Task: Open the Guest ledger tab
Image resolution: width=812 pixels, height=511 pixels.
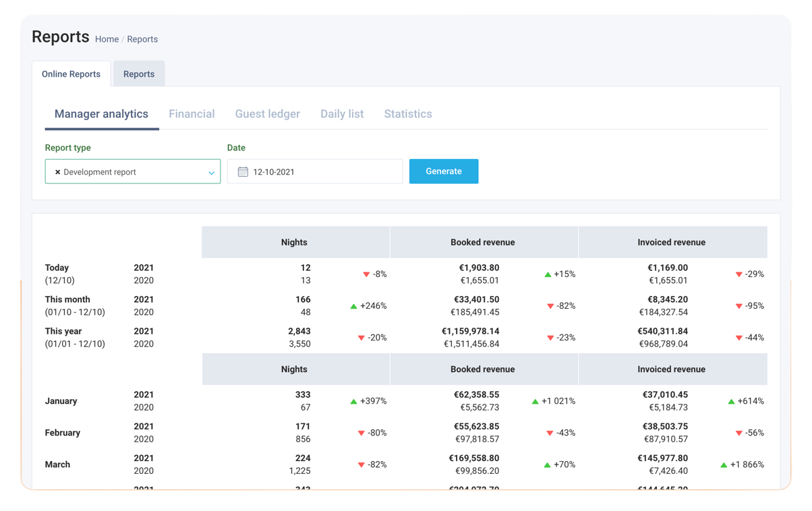Action: point(267,114)
